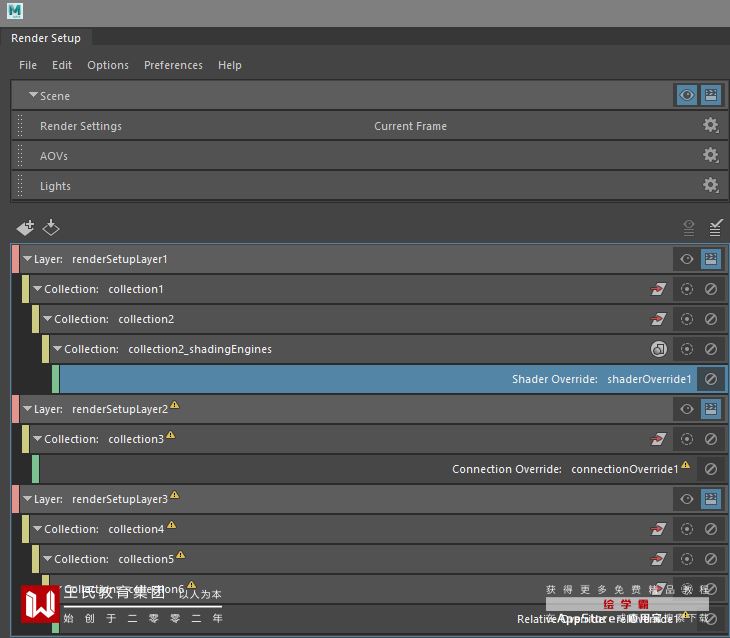Click the Lights row label

click(x=55, y=186)
